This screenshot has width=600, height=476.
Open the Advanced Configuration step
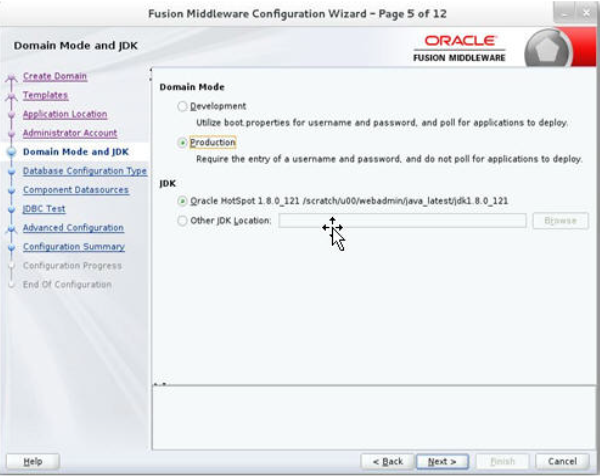pyautogui.click(x=73, y=228)
